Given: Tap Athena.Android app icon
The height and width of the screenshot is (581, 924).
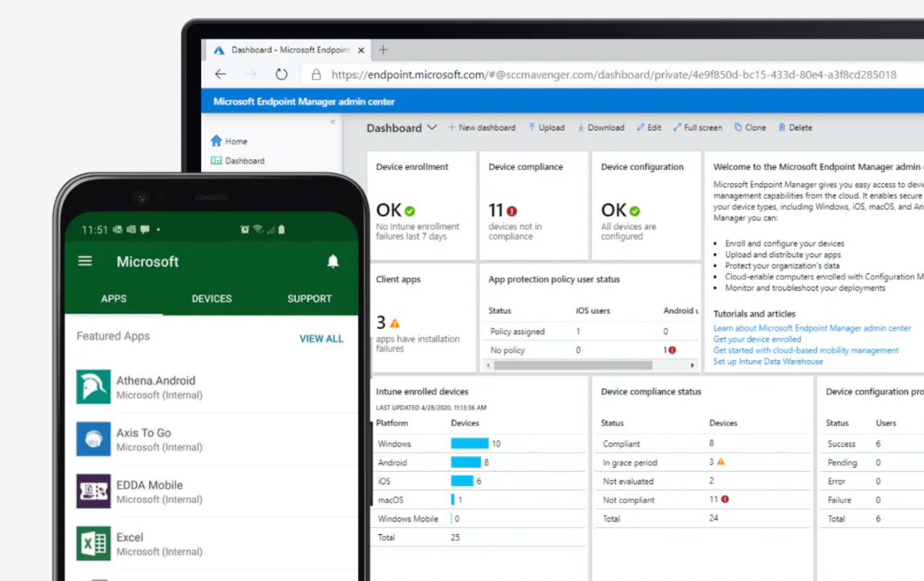Looking at the screenshot, I should (x=93, y=387).
